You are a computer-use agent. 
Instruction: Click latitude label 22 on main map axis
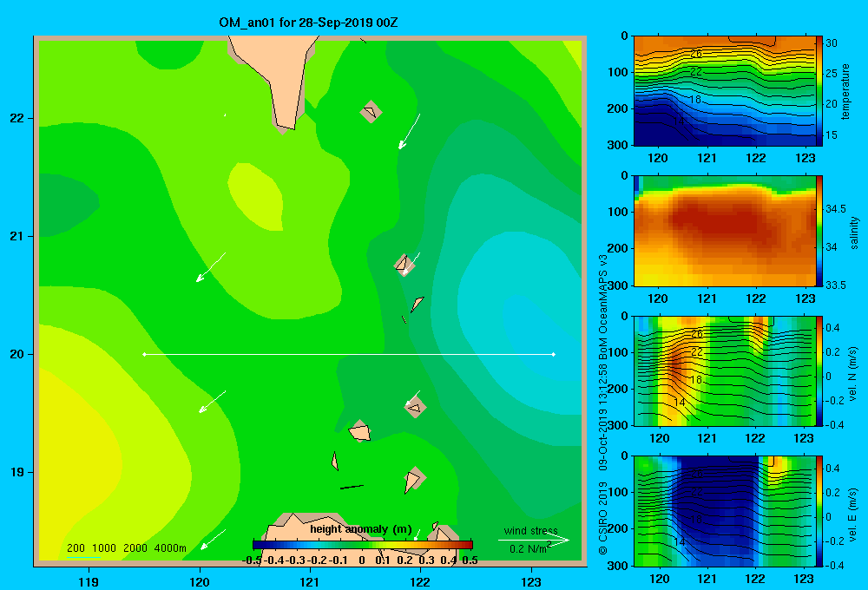(16, 118)
